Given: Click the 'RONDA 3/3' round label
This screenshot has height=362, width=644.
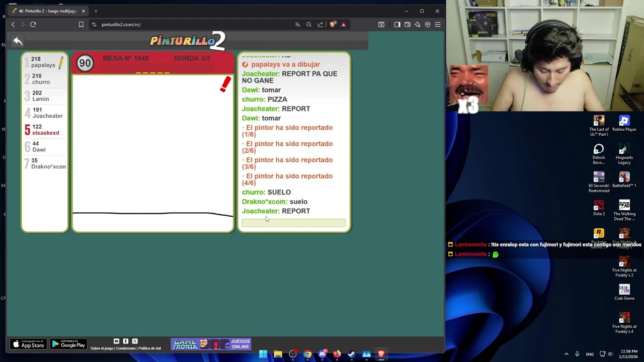Looking at the screenshot, I should [x=192, y=58].
